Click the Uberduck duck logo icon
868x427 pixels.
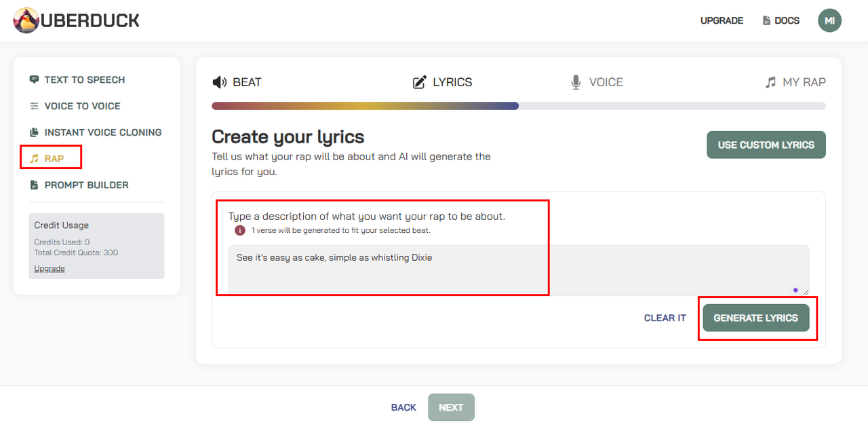(x=26, y=20)
